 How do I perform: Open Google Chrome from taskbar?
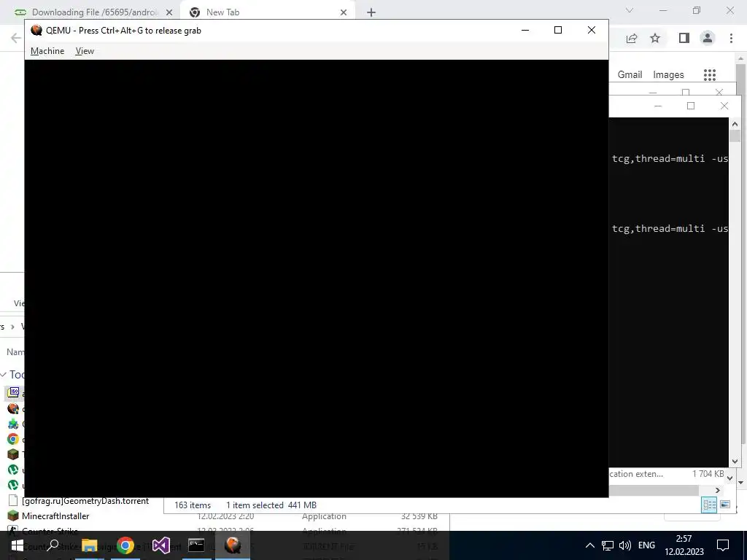point(125,545)
